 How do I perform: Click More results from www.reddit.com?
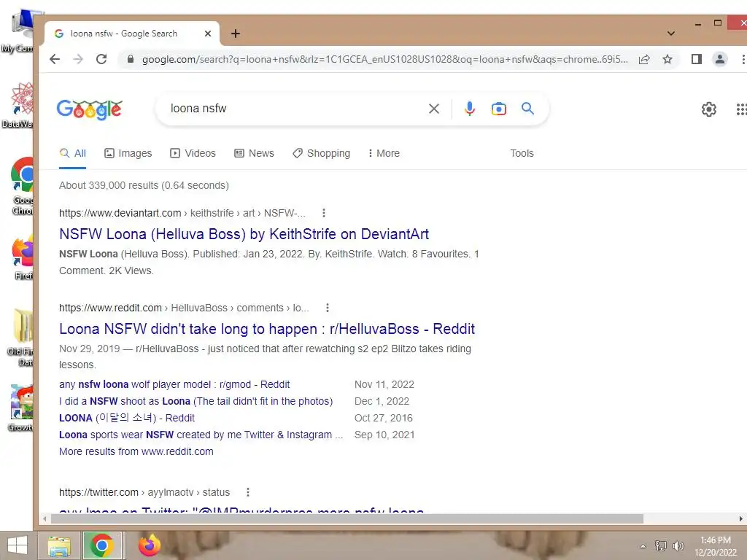coord(136,451)
